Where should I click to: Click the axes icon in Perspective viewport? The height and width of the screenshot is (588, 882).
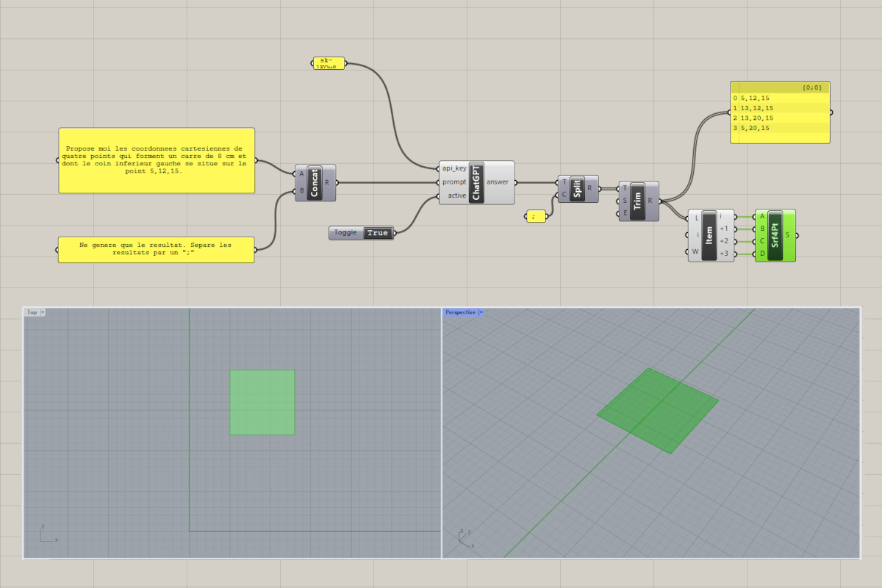465,537
